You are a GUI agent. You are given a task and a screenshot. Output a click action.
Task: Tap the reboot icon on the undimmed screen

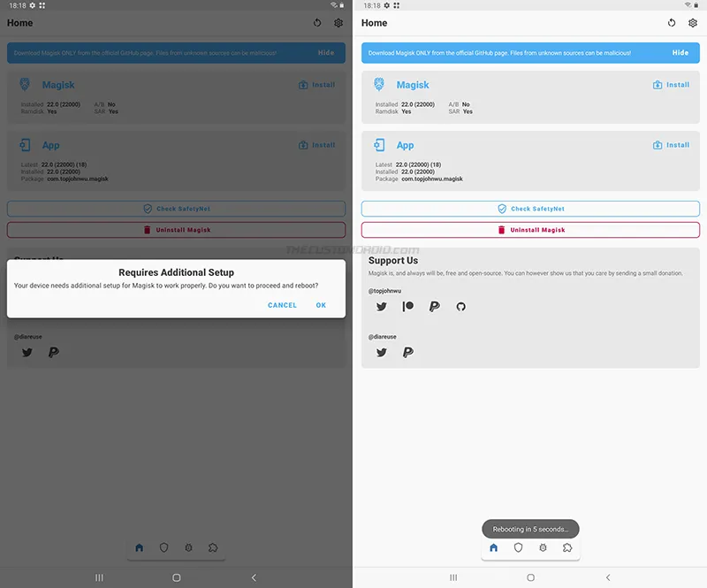[x=671, y=23]
